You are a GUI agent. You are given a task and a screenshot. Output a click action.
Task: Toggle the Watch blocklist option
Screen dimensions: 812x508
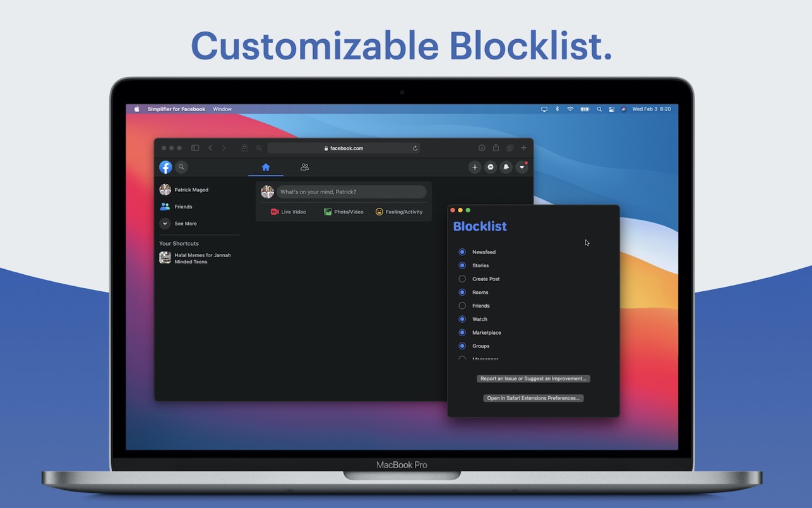pyautogui.click(x=462, y=319)
